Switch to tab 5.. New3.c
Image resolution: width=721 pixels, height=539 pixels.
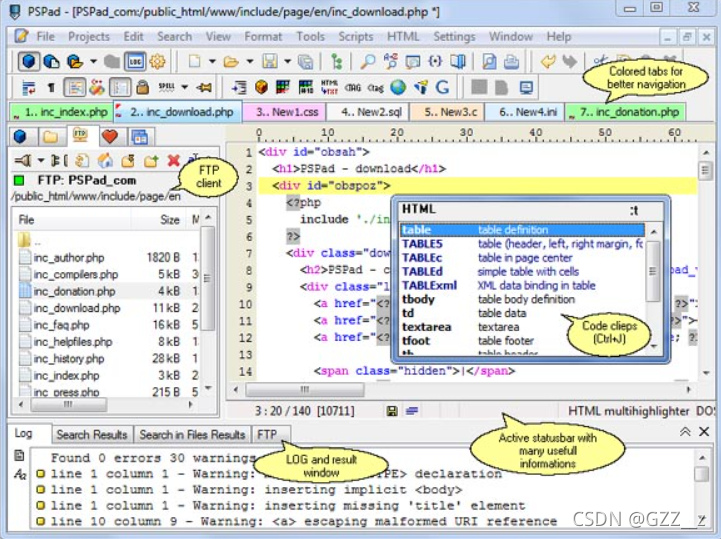coord(447,112)
